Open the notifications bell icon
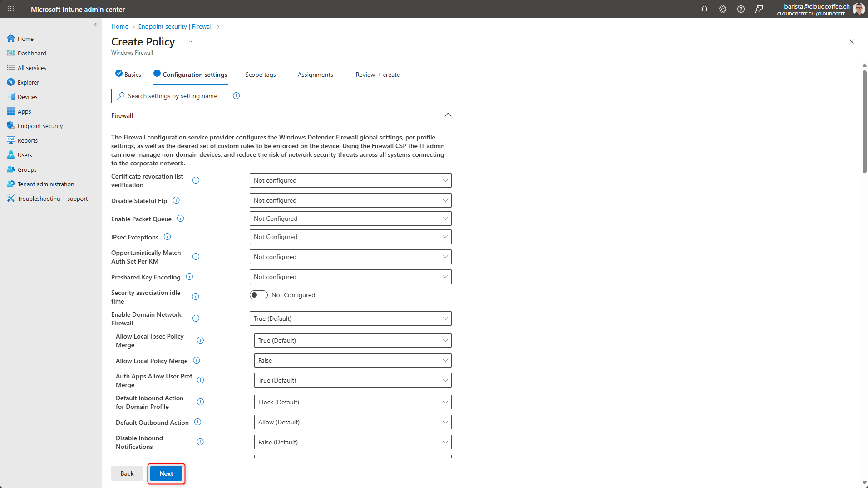868x488 pixels. pos(704,9)
